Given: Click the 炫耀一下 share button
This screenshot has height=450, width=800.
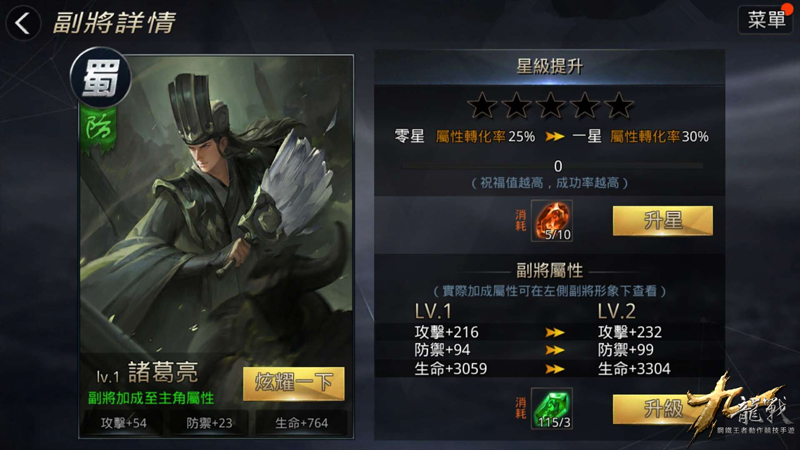Looking at the screenshot, I should (x=293, y=383).
